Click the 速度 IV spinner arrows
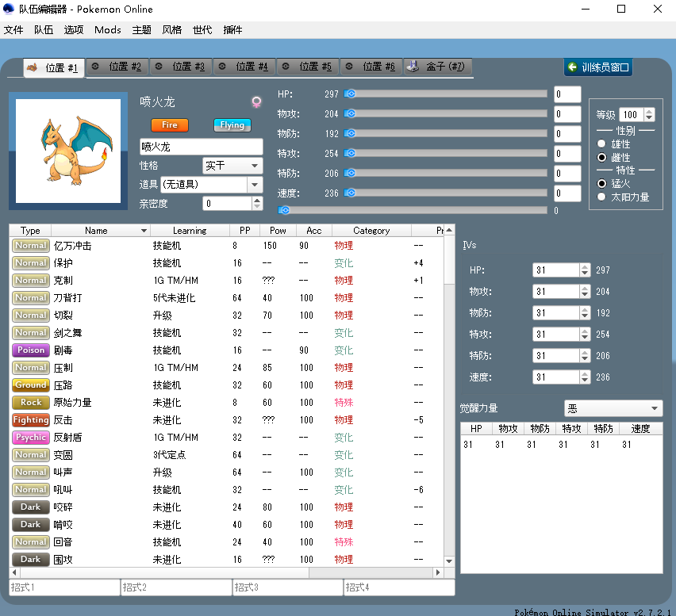Viewport: 676px width, 616px height. click(x=585, y=377)
